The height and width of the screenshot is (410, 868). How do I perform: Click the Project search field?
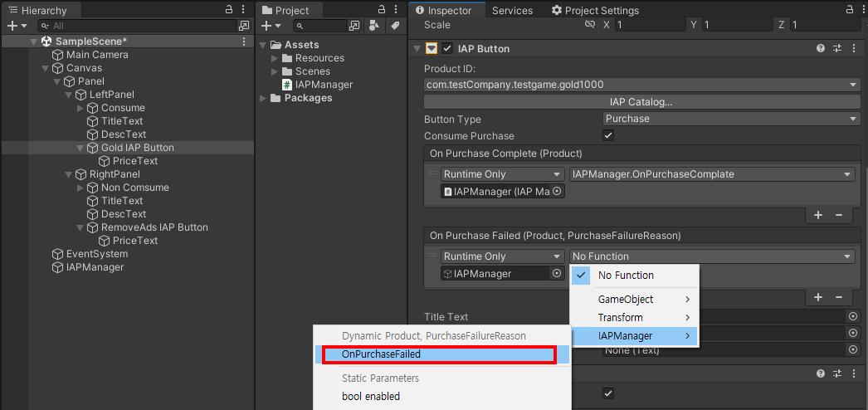(320, 26)
